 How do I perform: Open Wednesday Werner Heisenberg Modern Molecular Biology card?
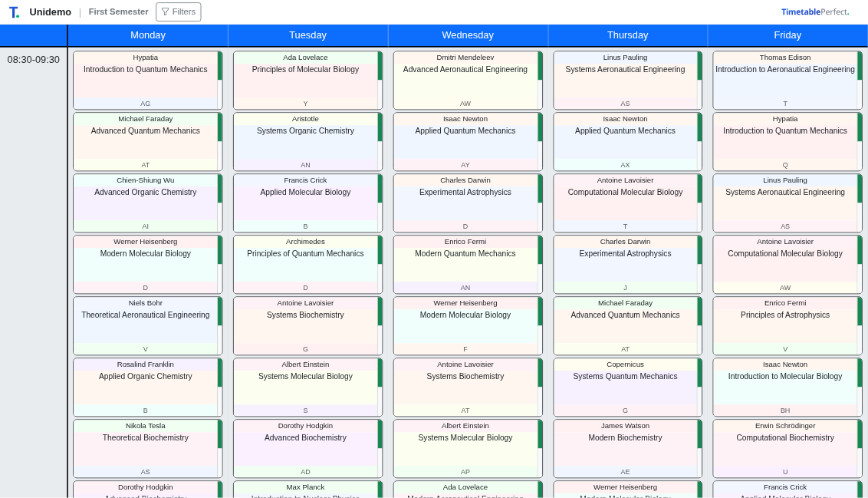pyautogui.click(x=468, y=326)
